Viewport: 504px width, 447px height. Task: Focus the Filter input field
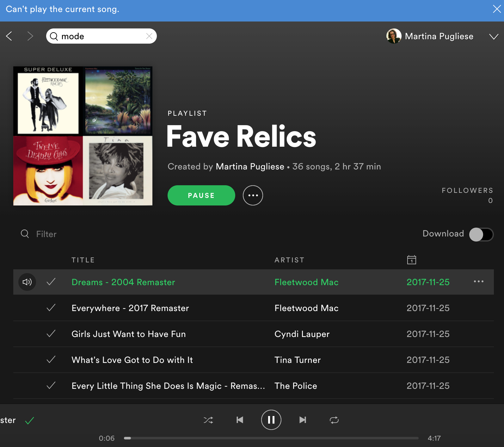pos(46,234)
